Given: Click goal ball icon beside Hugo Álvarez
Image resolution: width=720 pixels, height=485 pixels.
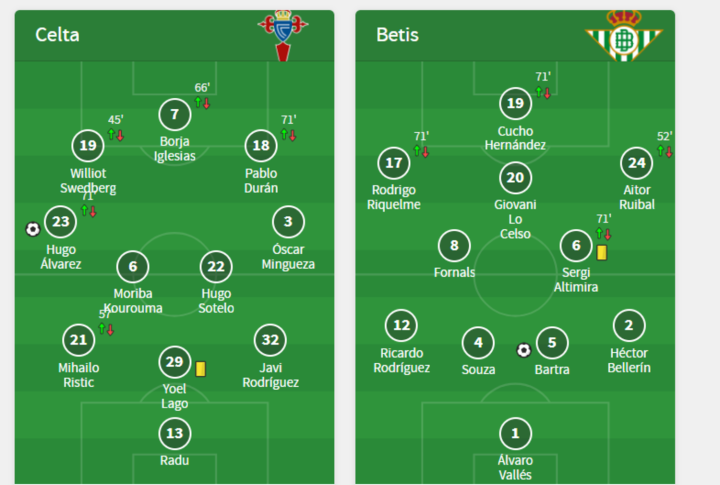Looking at the screenshot, I should click(33, 229).
